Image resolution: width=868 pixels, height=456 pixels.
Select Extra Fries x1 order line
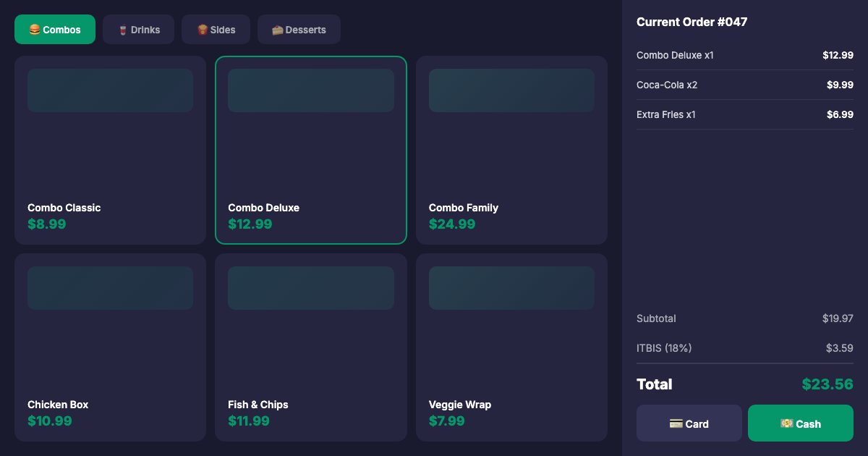pyautogui.click(x=665, y=114)
